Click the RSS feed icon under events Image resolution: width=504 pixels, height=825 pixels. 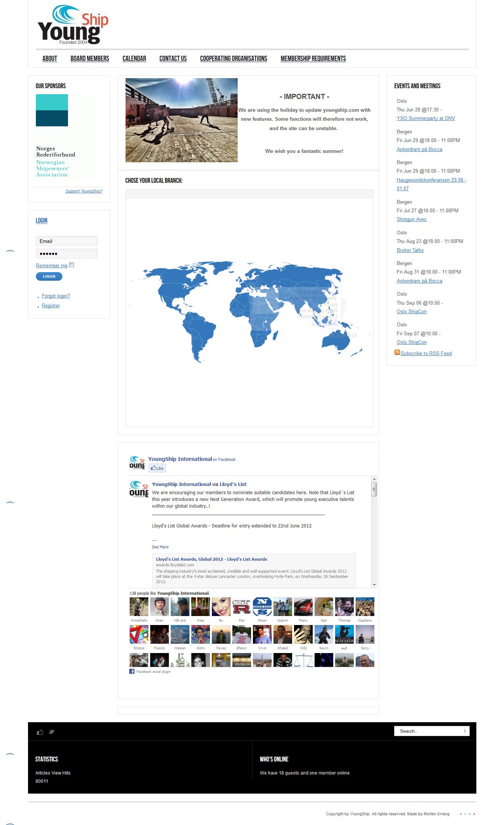click(397, 353)
